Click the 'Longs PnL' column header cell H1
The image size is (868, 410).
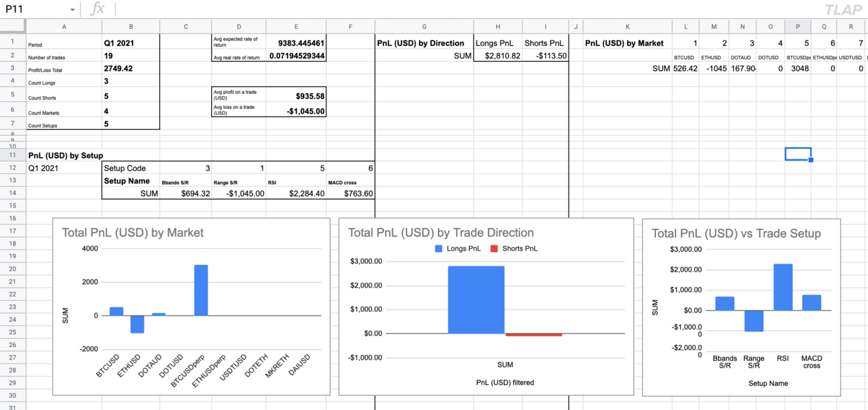[x=498, y=43]
